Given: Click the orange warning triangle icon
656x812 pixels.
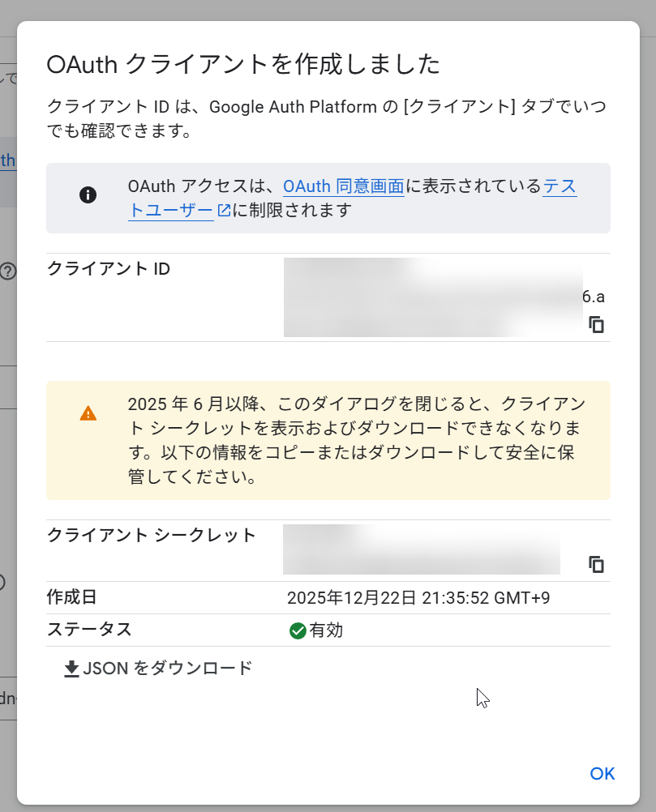Looking at the screenshot, I should (88, 413).
